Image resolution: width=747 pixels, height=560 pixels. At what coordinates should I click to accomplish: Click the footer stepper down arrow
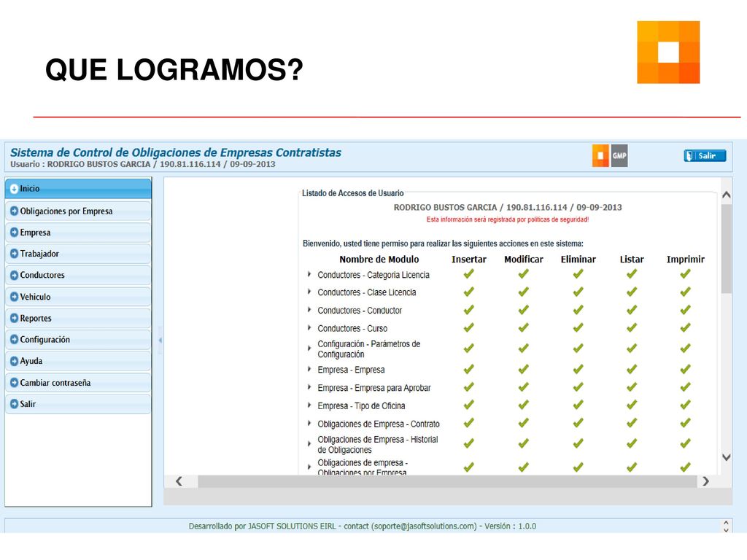coord(726,529)
